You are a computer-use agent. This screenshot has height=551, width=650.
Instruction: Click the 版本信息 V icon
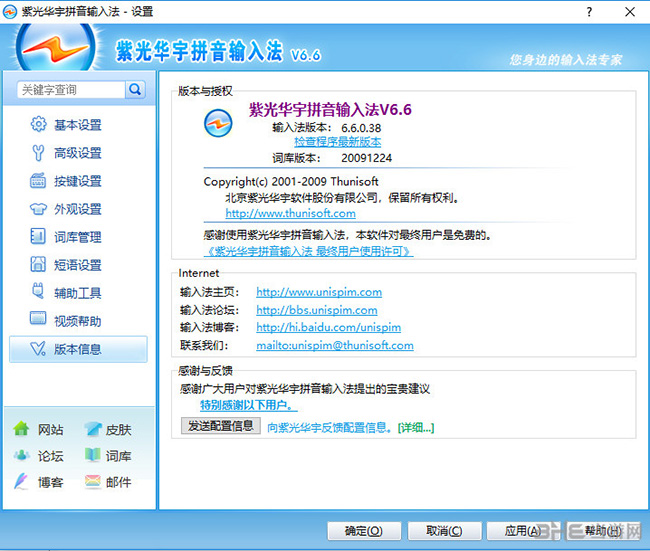(x=38, y=349)
